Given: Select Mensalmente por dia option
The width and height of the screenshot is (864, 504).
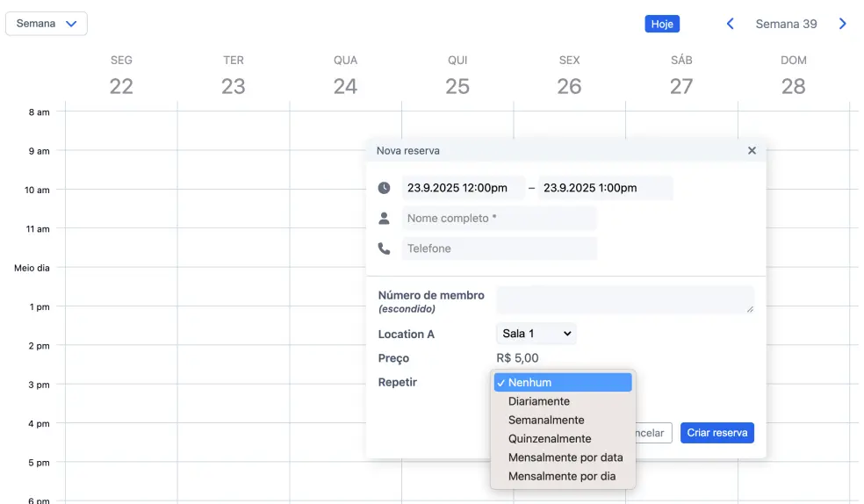Looking at the screenshot, I should pyautogui.click(x=562, y=476).
